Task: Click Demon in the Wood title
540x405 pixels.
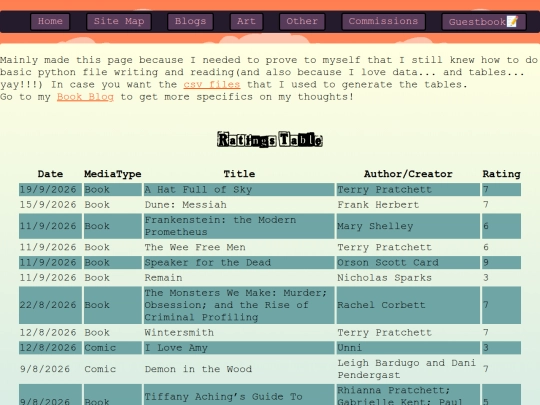Action: 239,369
